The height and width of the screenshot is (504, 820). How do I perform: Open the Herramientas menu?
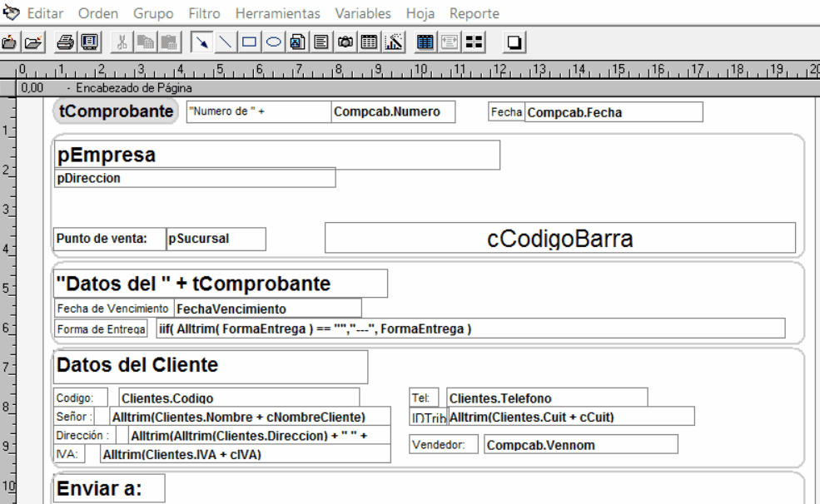(277, 13)
